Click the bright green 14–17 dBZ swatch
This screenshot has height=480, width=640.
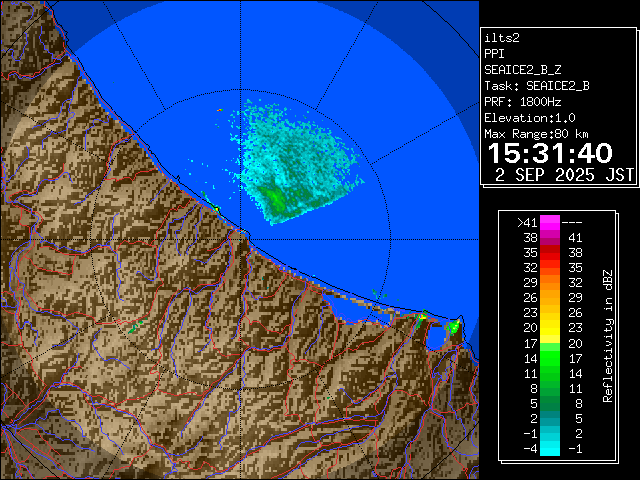coord(550,356)
